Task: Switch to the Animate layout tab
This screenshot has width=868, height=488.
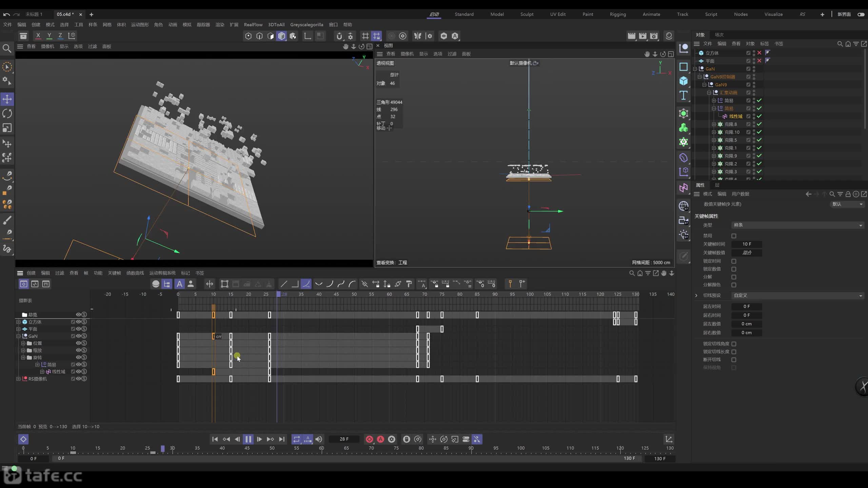Action: (651, 14)
